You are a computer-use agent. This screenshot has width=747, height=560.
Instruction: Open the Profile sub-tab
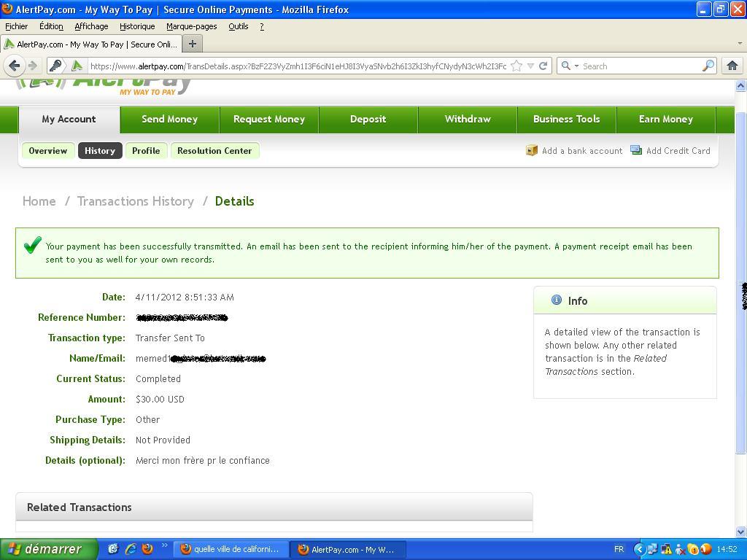coord(146,150)
